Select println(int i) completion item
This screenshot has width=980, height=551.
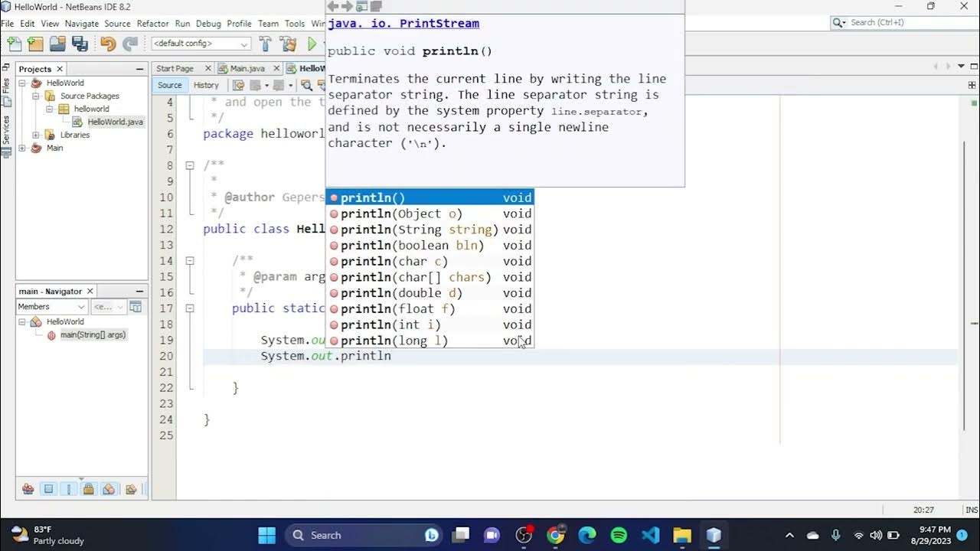[430, 324]
